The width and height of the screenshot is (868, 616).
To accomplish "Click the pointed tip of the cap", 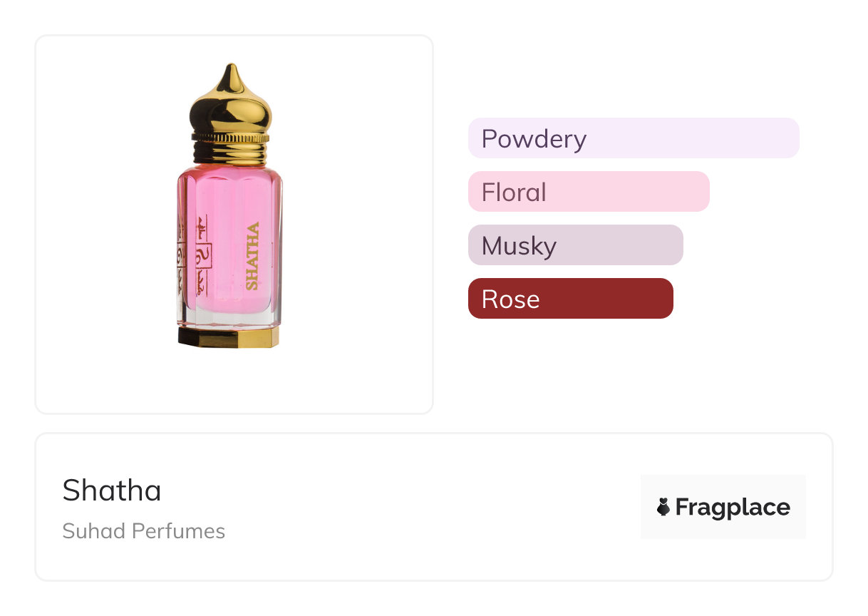I will 229,71.
